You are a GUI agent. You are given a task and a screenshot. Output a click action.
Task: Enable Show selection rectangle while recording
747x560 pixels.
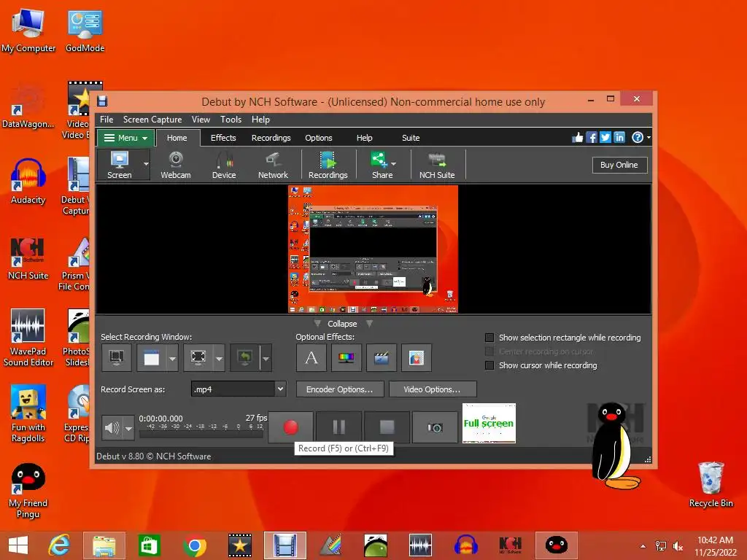coord(489,338)
